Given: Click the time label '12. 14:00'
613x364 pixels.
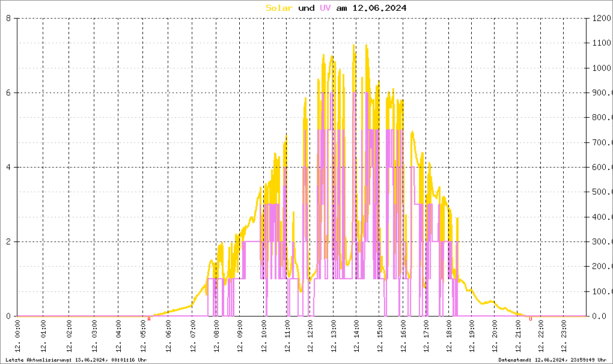Looking at the screenshot, I should click(356, 336).
